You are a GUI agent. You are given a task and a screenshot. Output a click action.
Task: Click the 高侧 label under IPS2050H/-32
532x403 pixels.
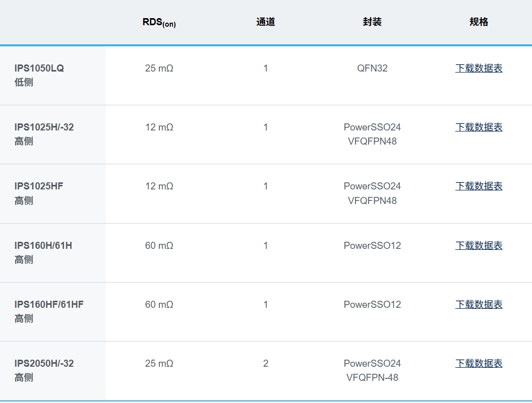24,378
